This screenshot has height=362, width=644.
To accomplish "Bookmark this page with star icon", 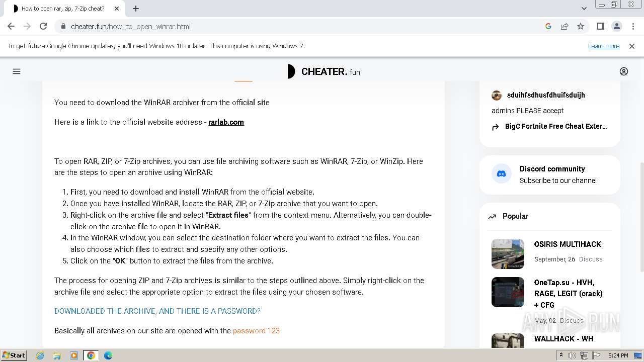I will click(581, 26).
